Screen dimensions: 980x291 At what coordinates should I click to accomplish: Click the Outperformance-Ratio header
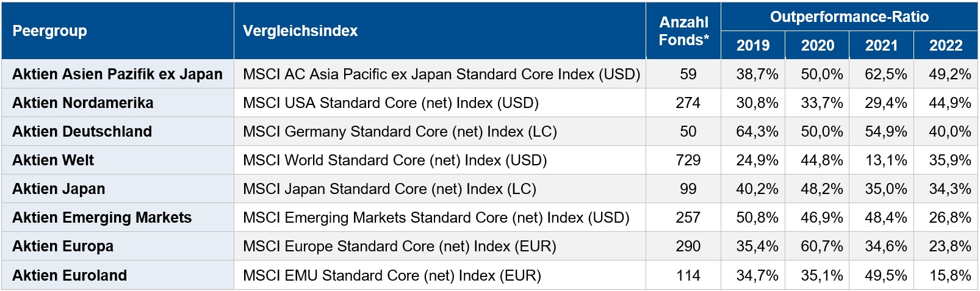pyautogui.click(x=849, y=17)
